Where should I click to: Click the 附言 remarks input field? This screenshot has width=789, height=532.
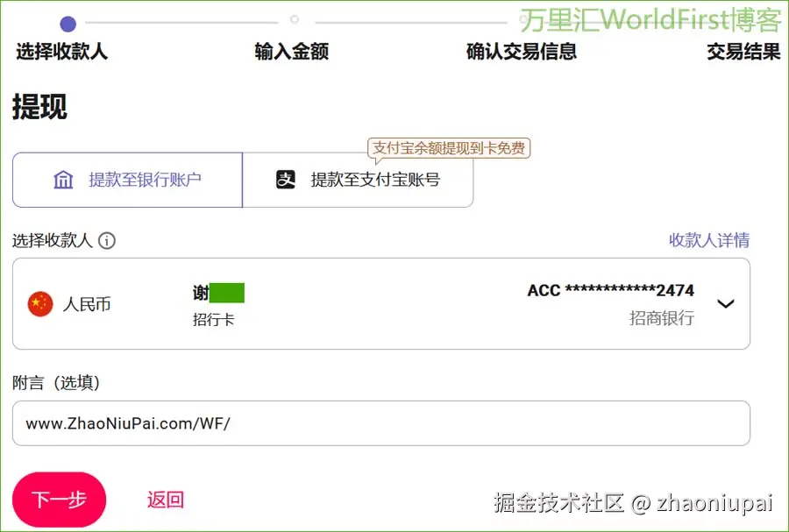pyautogui.click(x=381, y=422)
